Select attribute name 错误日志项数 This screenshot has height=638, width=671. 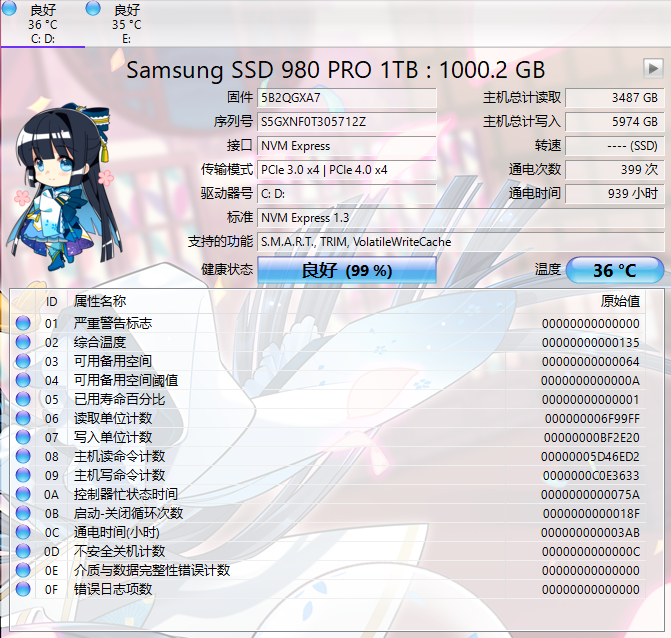coord(113,589)
